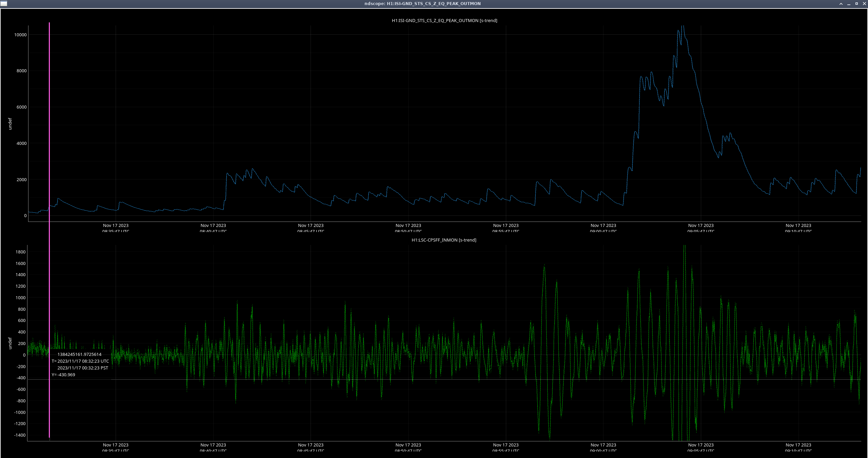
Task: Click the cursor readout 2023/11/17 00:32:23 PST
Action: point(83,368)
